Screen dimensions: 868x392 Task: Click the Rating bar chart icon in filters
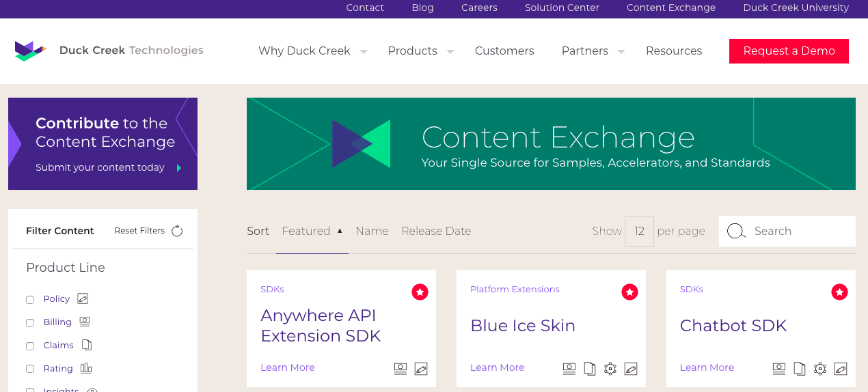coord(86,368)
